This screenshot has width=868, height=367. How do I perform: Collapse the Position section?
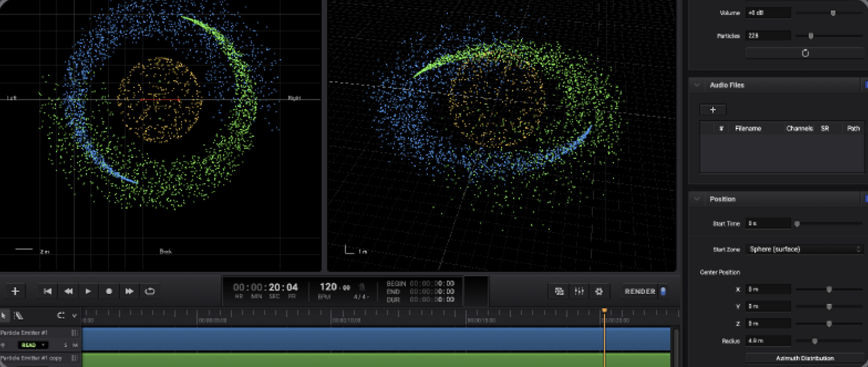[697, 199]
